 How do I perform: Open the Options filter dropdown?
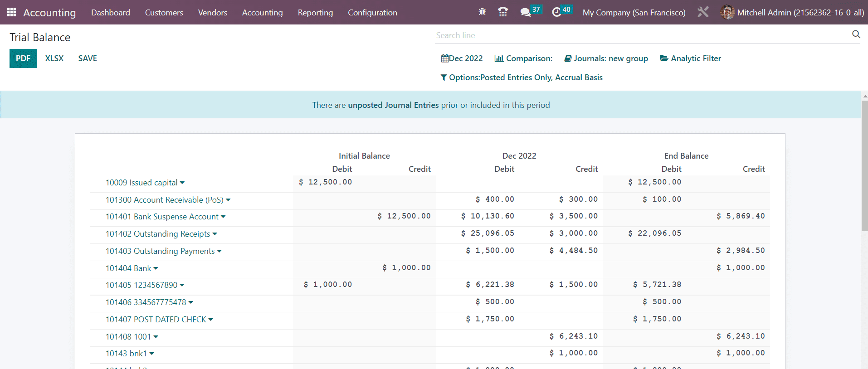522,78
